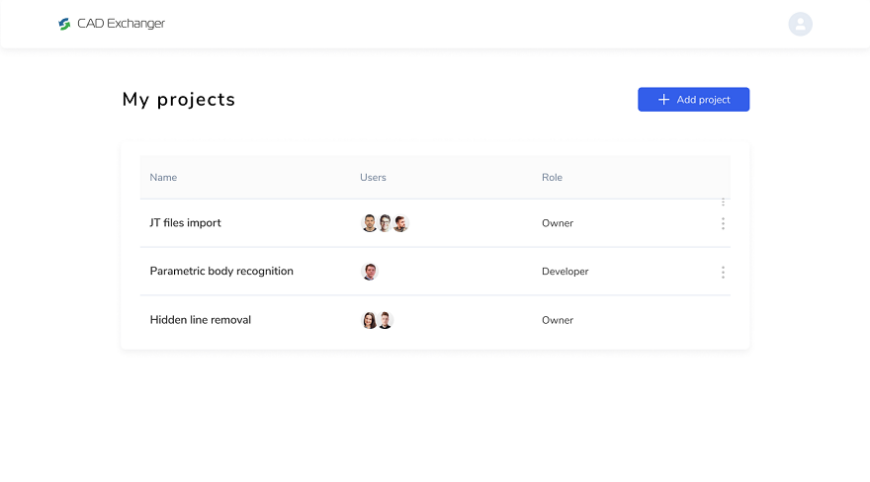Sort by the Users column header
This screenshot has width=870, height=482.
pyautogui.click(x=373, y=178)
